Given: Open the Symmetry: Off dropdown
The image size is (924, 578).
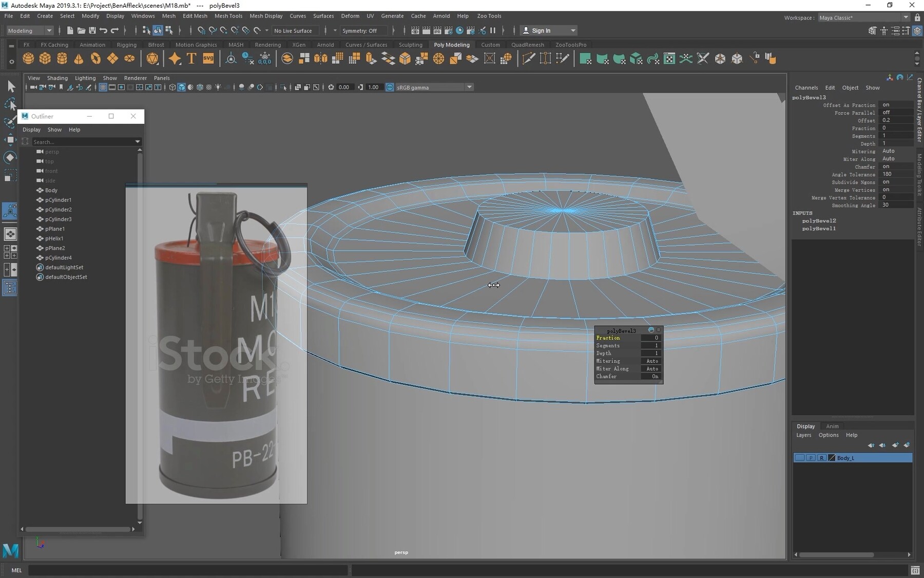Looking at the screenshot, I should pyautogui.click(x=363, y=31).
